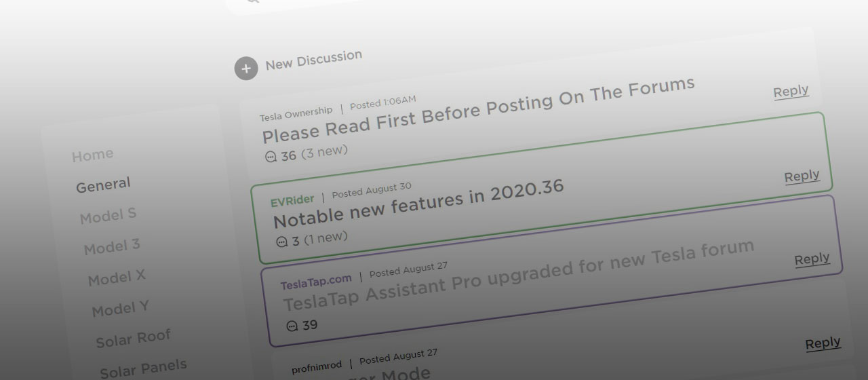The image size is (868, 380).
Task: Click comment bubble icon showing 36 comments
Action: 271,157
